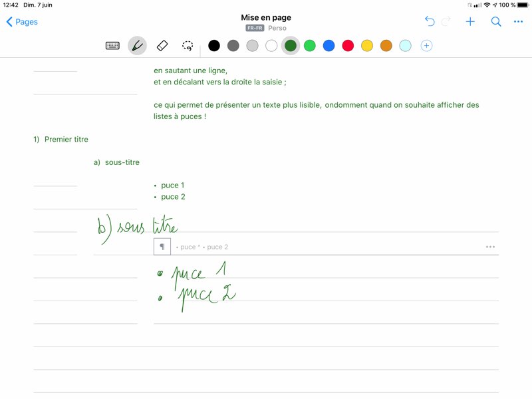Choose the eraser tool
The image size is (532, 399).
coord(162,46)
